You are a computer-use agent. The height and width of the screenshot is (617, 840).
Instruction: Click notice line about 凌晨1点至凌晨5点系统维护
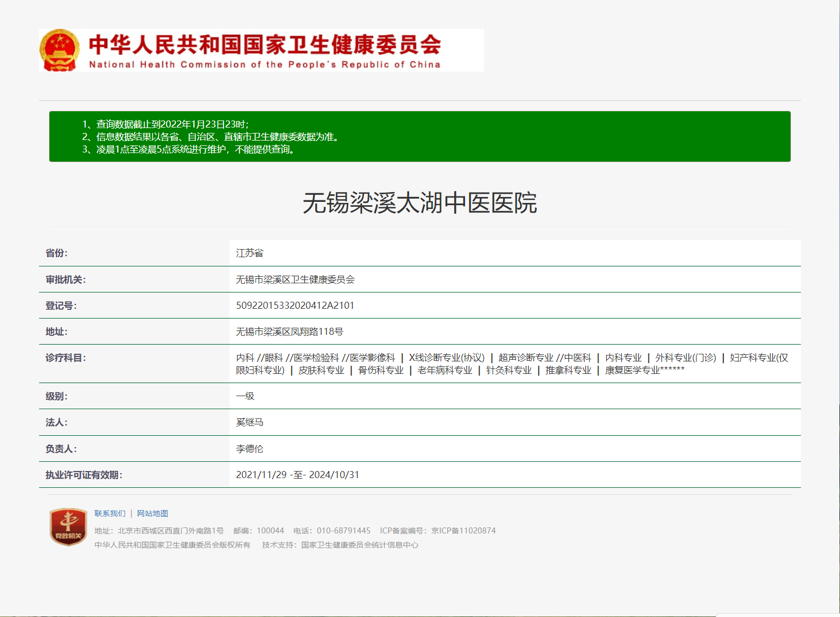pyautogui.click(x=189, y=149)
